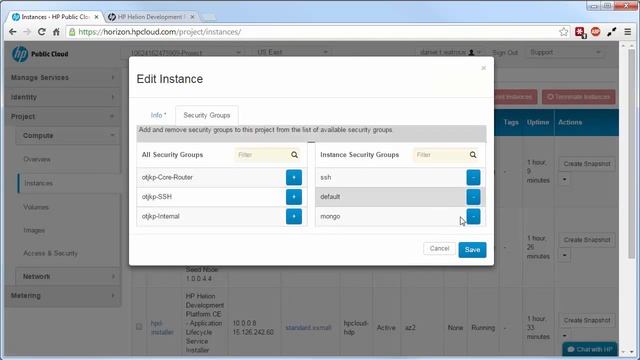Cancel the Edit Instance dialog
This screenshot has height=360, width=640.
tap(439, 249)
